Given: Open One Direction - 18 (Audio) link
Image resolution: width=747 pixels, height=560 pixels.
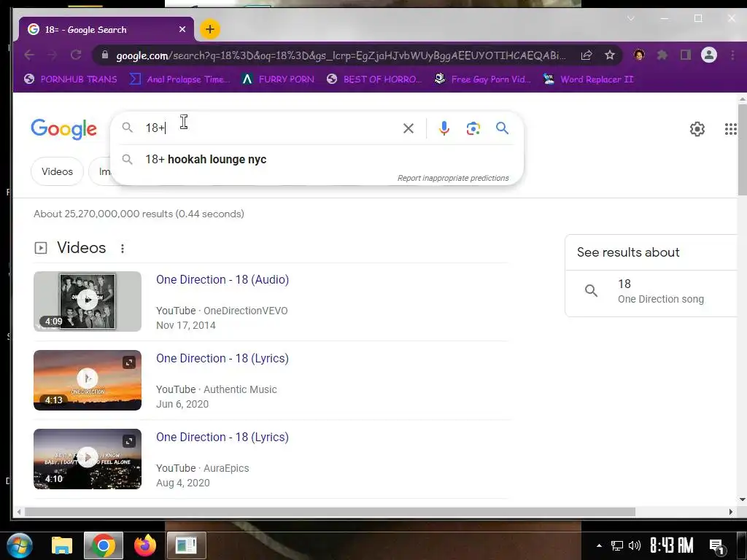Looking at the screenshot, I should point(222,279).
